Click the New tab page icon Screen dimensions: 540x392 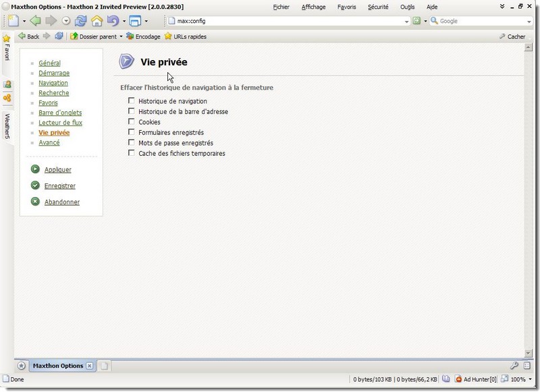(13, 21)
